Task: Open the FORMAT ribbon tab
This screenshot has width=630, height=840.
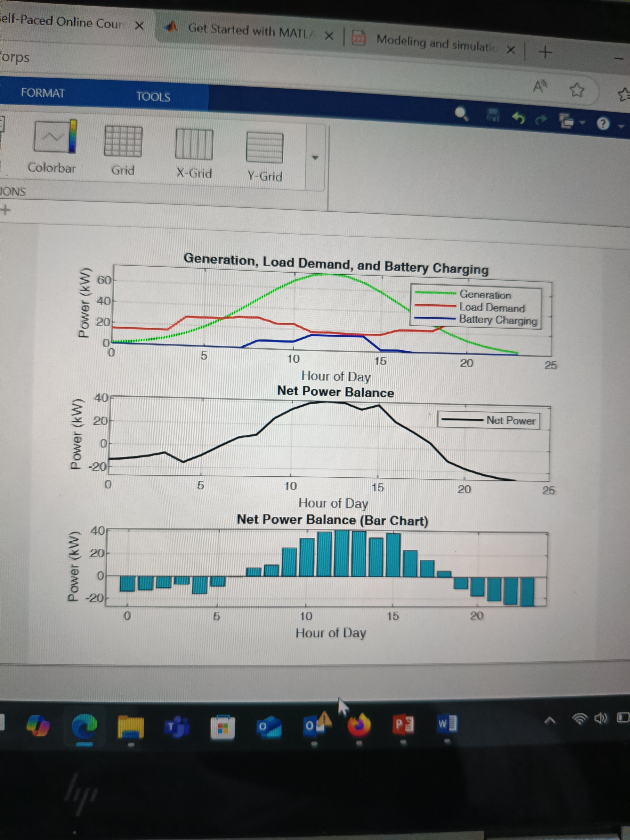Action: [43, 93]
